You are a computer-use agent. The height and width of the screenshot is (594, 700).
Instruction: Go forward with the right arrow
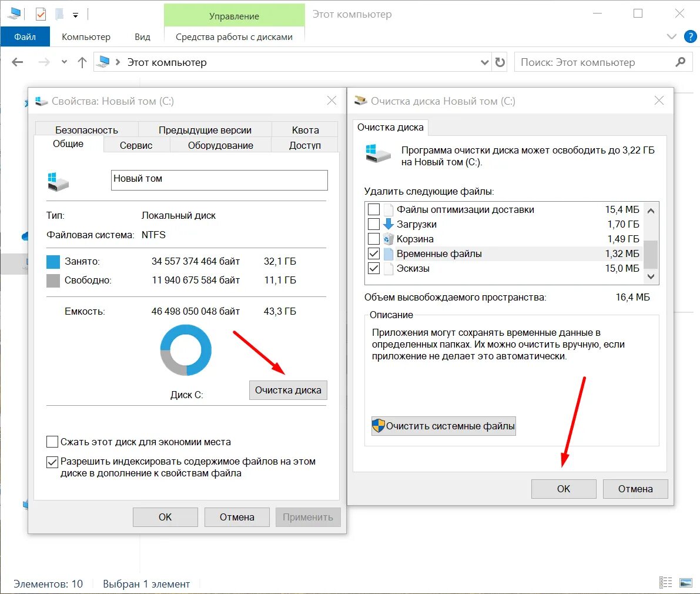click(x=43, y=62)
